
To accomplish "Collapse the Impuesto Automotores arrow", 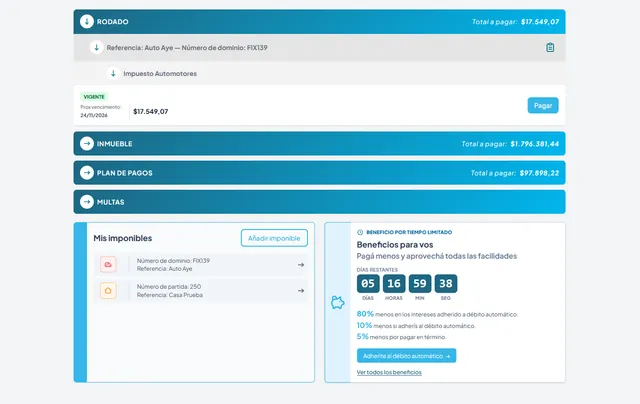I will (113, 73).
